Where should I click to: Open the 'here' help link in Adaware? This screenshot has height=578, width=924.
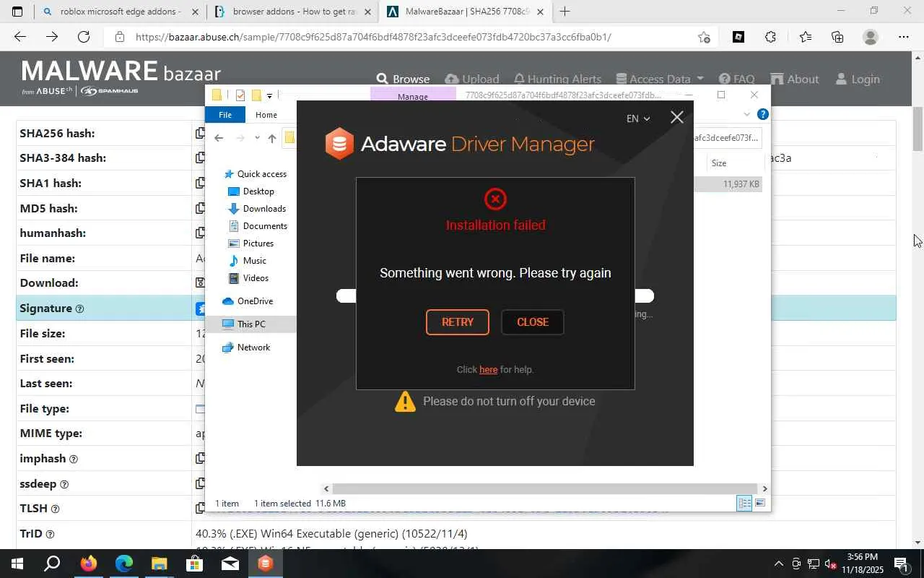[x=489, y=370]
